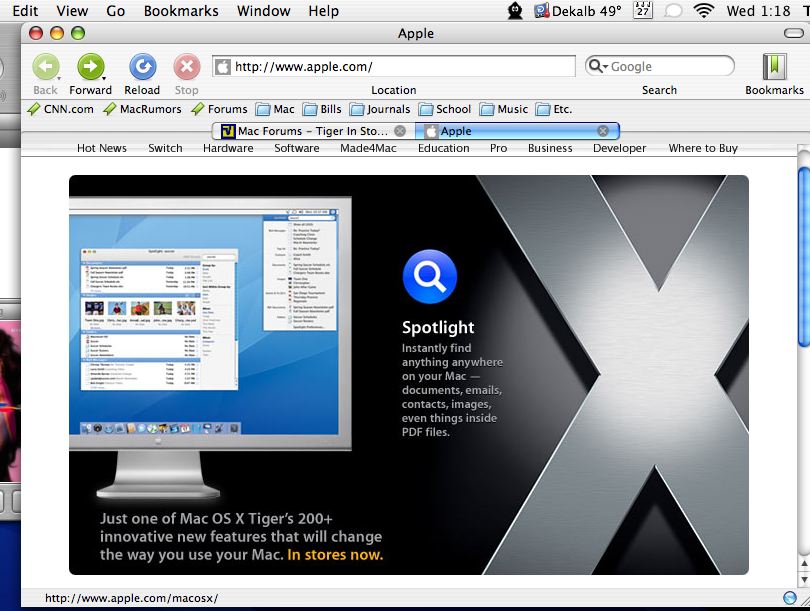
Task: Open the Developer navigation link
Action: (x=619, y=148)
